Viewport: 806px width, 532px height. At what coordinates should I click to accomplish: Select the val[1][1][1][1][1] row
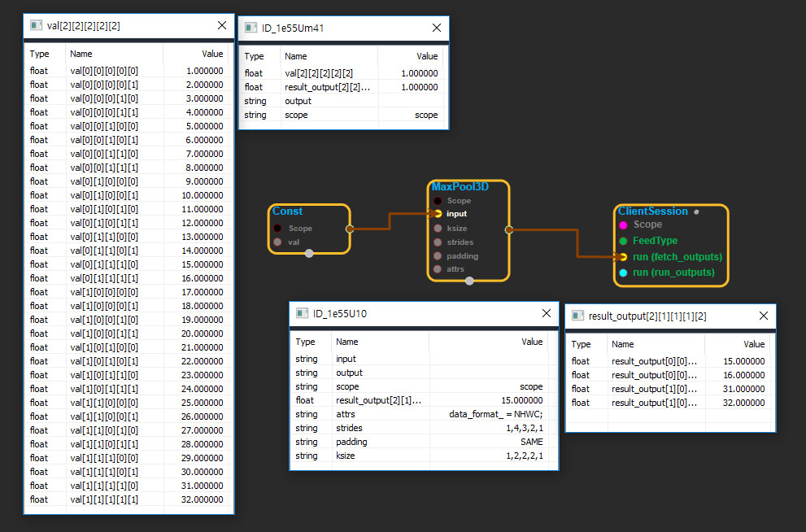pos(129,499)
